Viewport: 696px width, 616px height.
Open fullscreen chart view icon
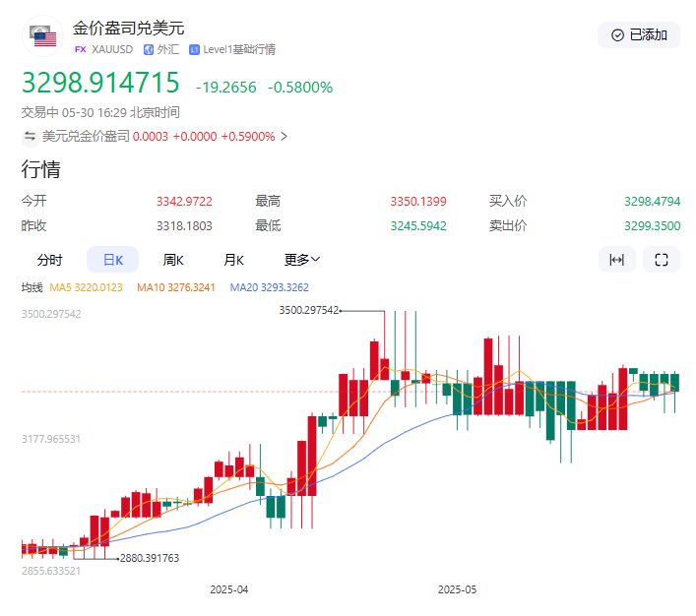coord(662,260)
